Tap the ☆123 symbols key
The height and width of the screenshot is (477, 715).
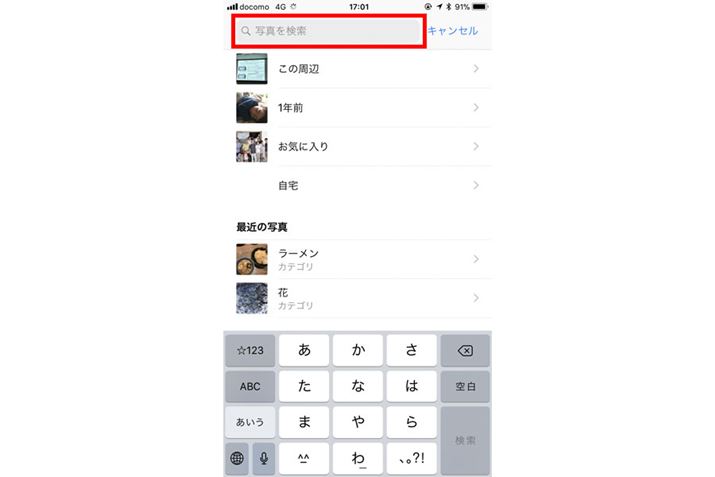click(x=250, y=350)
